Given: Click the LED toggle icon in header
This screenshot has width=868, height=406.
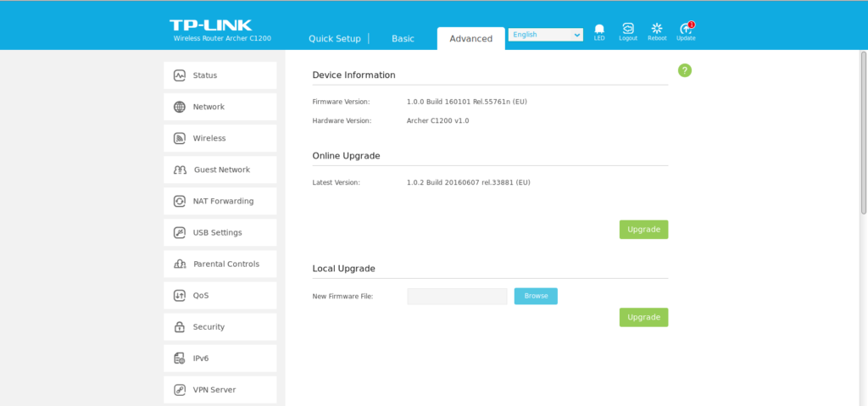Looking at the screenshot, I should coord(599,30).
